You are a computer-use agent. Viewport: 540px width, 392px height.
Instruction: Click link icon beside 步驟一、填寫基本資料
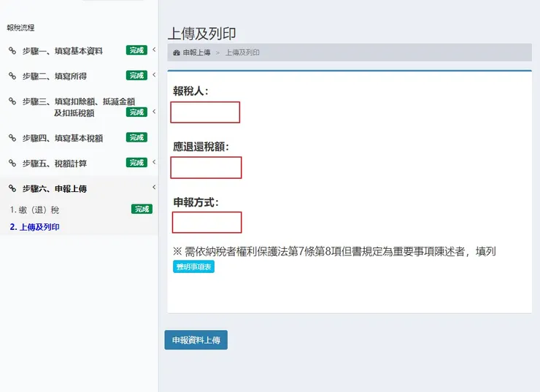(x=12, y=50)
